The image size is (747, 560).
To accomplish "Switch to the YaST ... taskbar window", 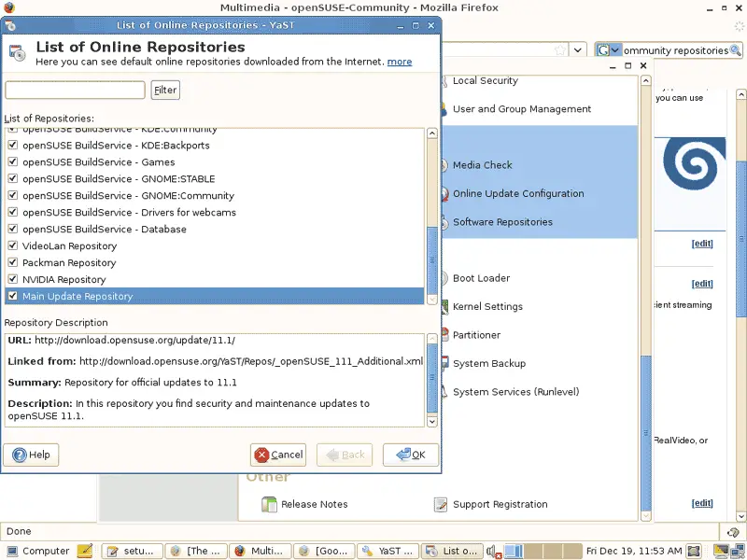I will 388,551.
